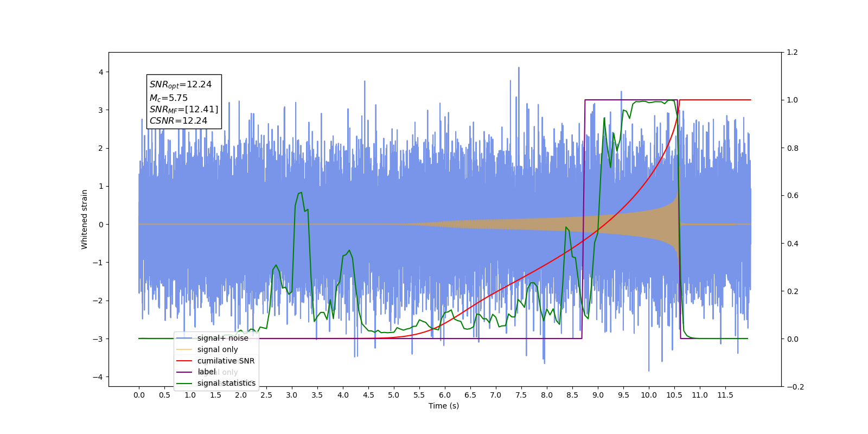Click the CSNR=12.24 annotation text

pos(178,120)
